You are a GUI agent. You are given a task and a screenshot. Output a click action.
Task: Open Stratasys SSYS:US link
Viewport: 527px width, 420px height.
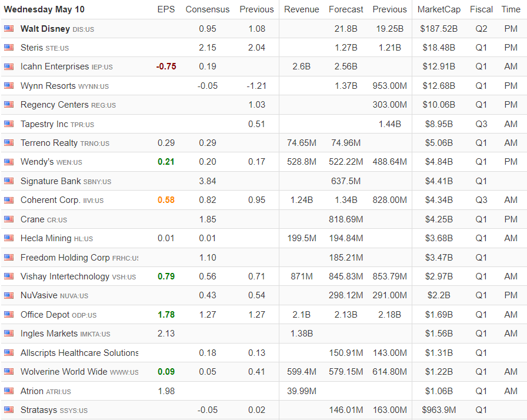coord(54,410)
